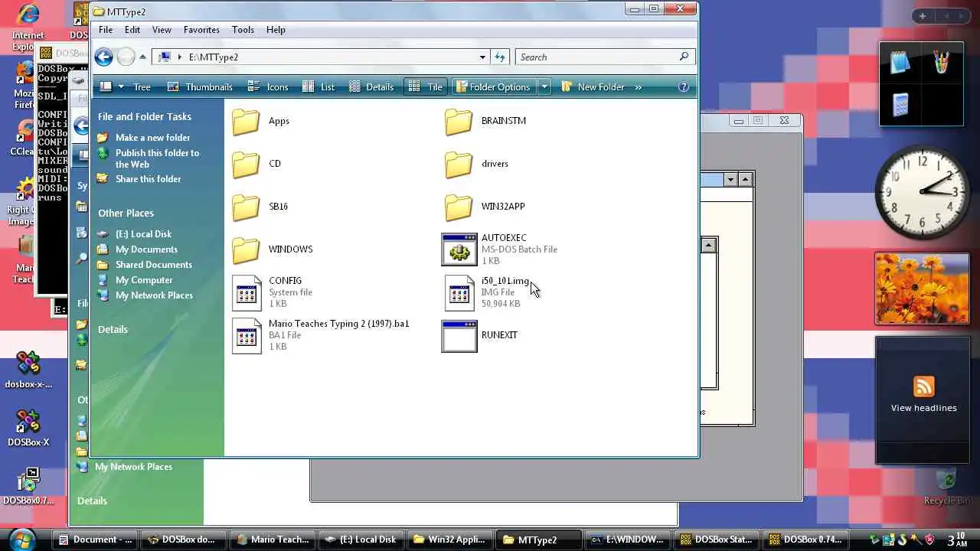The height and width of the screenshot is (551, 980).
Task: Switch to (E:) Local Disk taskbar button
Action: 361,540
